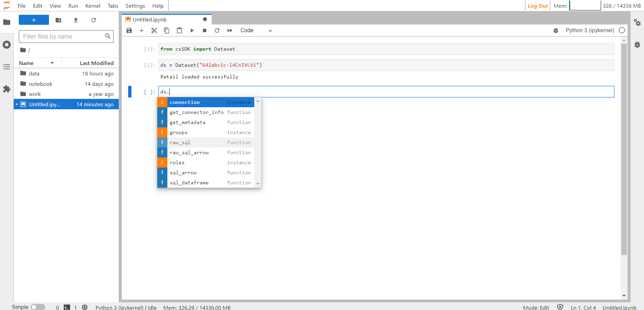
Task: Select the notebook folder
Action: pyautogui.click(x=66, y=84)
